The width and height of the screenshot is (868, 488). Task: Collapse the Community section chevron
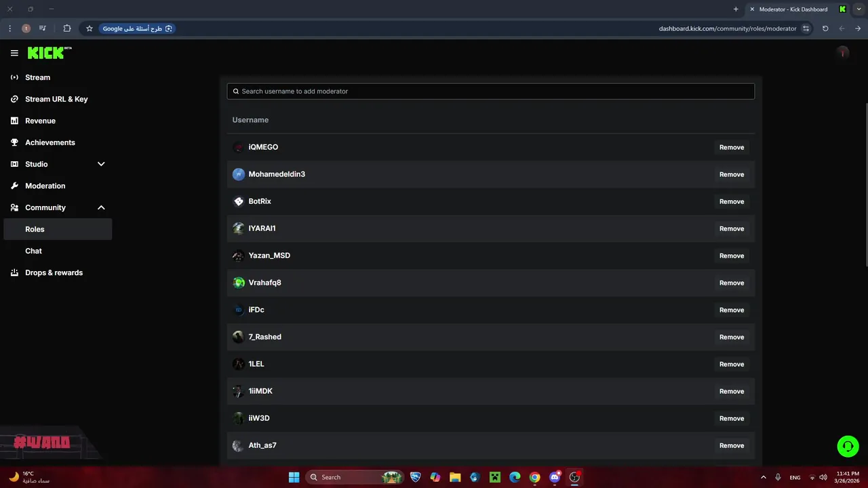(101, 207)
